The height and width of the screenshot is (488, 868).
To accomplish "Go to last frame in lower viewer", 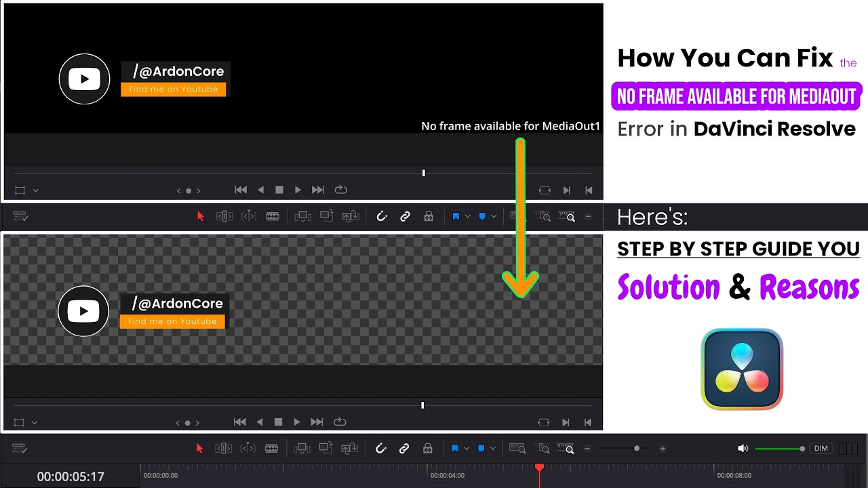I will pos(317,422).
